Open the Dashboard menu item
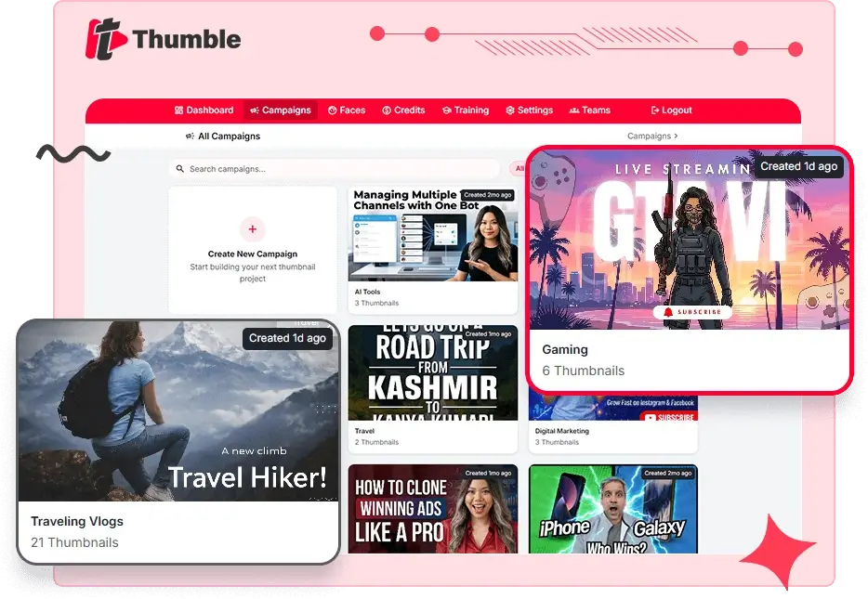Viewport: 868px width, 599px height. pyautogui.click(x=204, y=111)
